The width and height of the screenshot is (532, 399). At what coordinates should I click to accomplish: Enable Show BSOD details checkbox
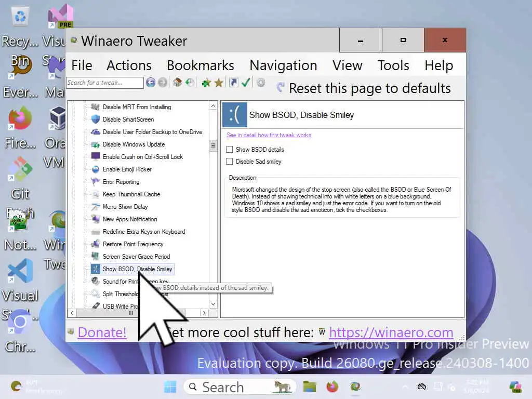[x=229, y=149]
